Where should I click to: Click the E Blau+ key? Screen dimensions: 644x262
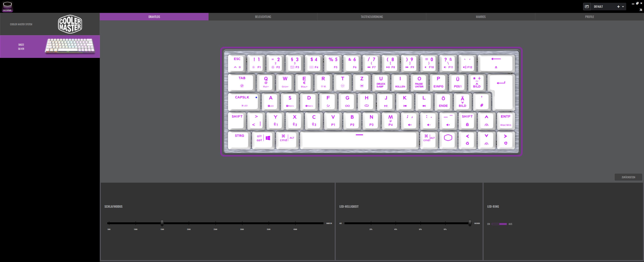pos(304,82)
